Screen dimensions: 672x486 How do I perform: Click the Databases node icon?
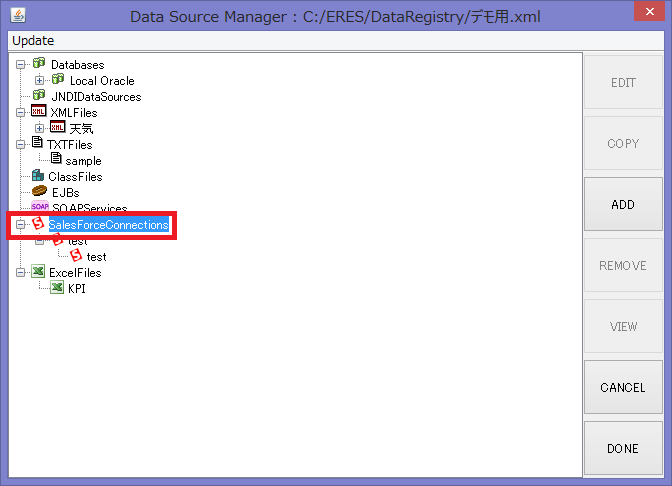[x=39, y=63]
